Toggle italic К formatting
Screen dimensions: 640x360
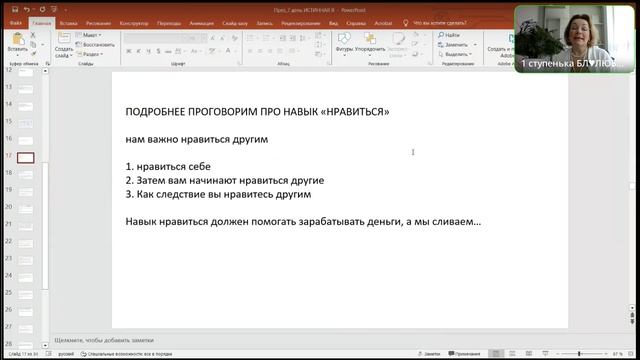point(138,51)
